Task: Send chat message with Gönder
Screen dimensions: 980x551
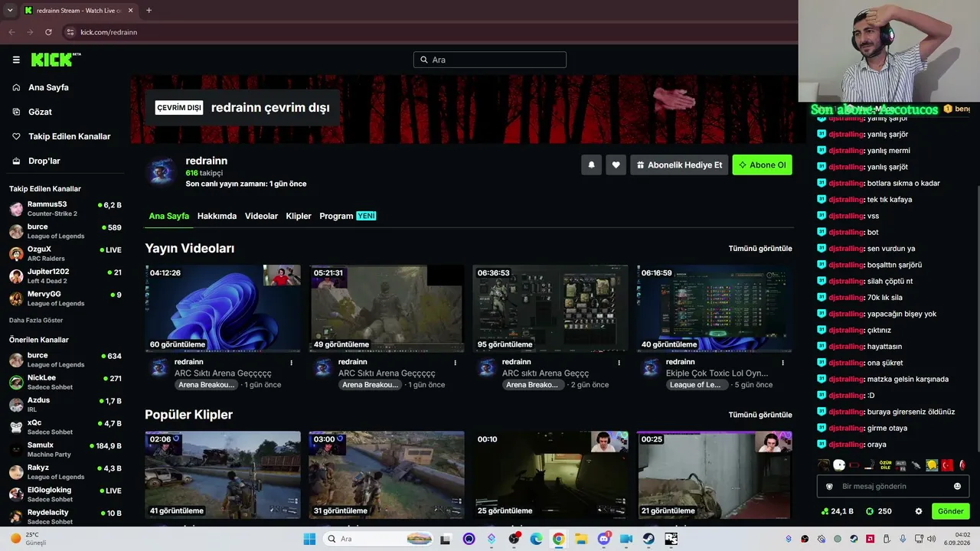Action: click(x=950, y=511)
